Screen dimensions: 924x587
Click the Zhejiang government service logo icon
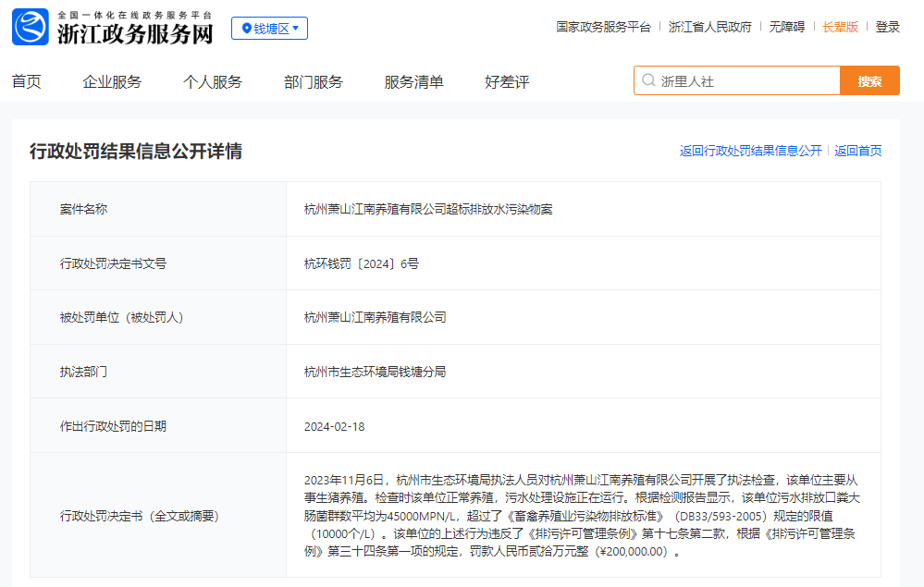point(30,27)
